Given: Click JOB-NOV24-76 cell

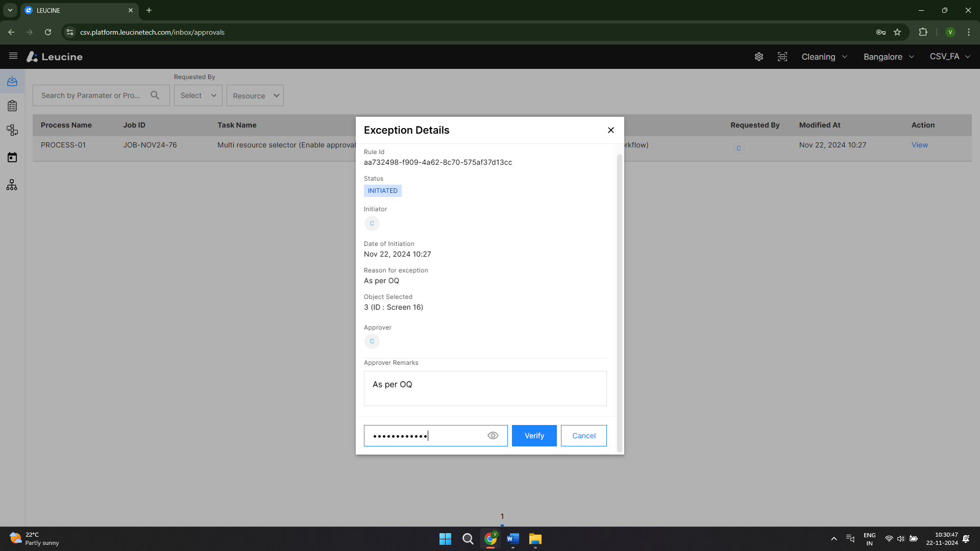Looking at the screenshot, I should pos(150,145).
